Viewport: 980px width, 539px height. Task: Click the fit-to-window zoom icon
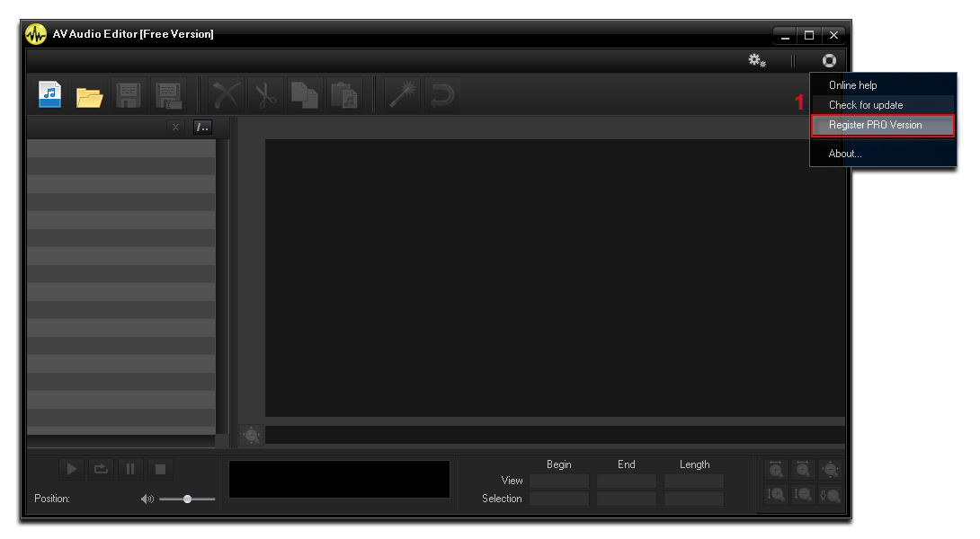point(829,468)
